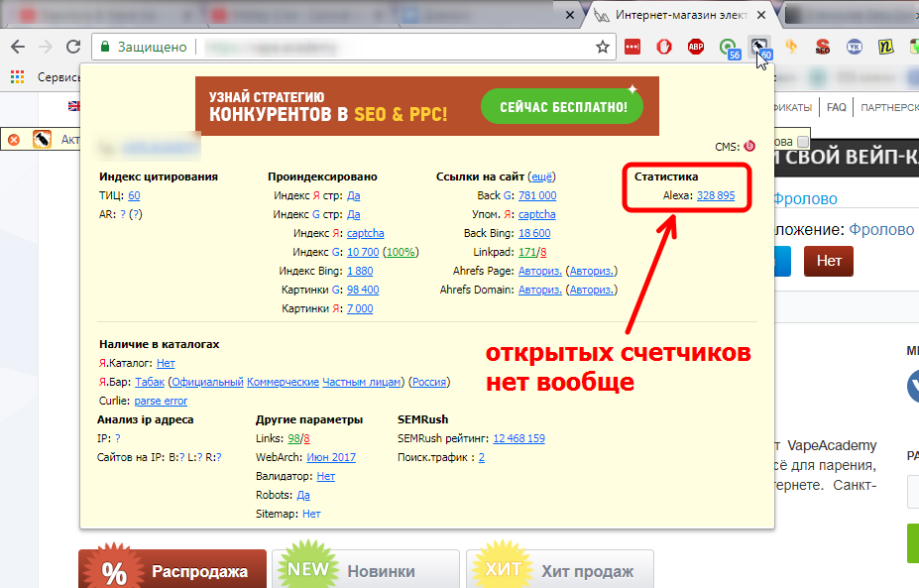Bookmark the page with the star icon
The width and height of the screenshot is (919, 588).
(602, 47)
